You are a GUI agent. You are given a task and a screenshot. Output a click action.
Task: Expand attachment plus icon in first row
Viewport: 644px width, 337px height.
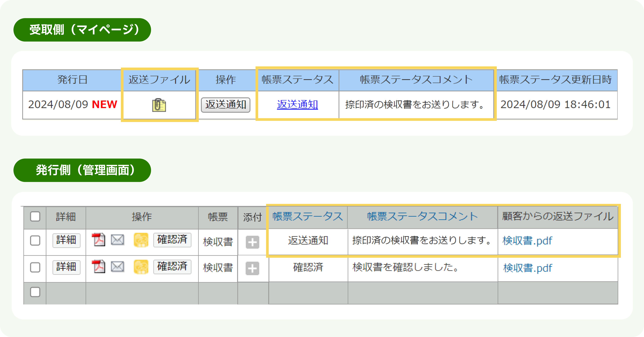(x=252, y=242)
